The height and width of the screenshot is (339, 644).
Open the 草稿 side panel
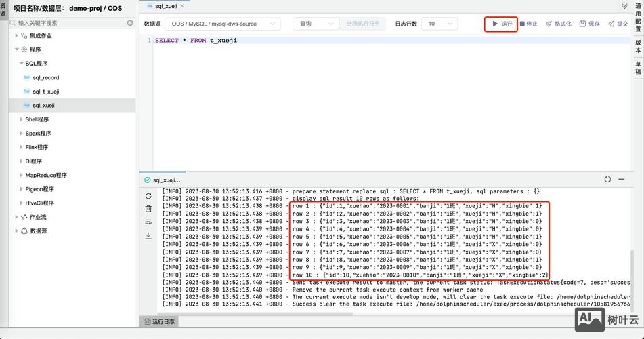tap(638, 68)
